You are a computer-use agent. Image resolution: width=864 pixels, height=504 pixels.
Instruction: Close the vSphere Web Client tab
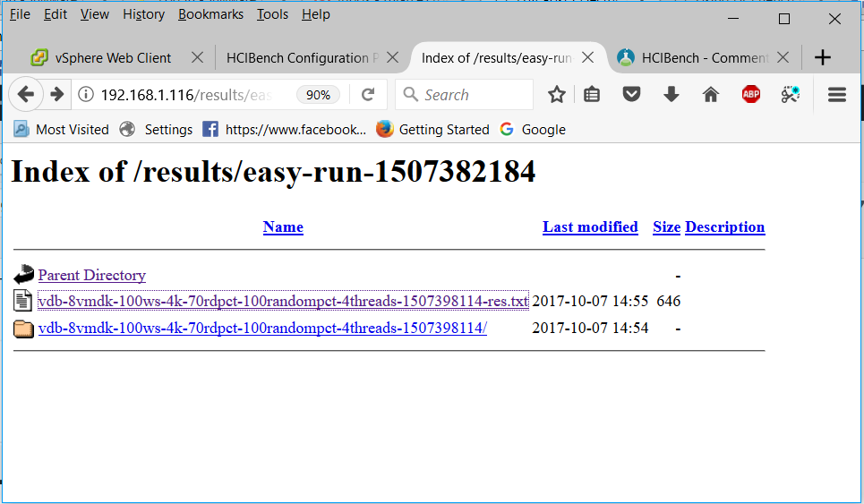[197, 57]
